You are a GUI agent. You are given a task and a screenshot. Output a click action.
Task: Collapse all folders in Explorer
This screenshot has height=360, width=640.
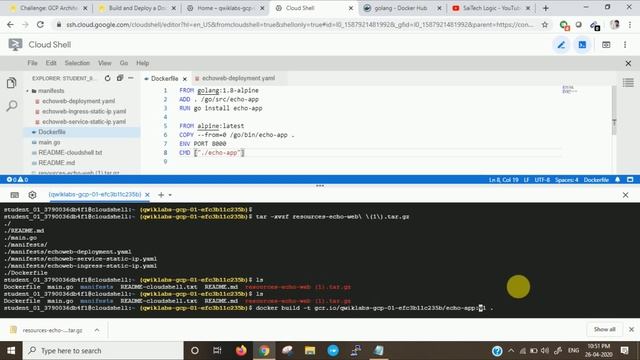[x=120, y=78]
